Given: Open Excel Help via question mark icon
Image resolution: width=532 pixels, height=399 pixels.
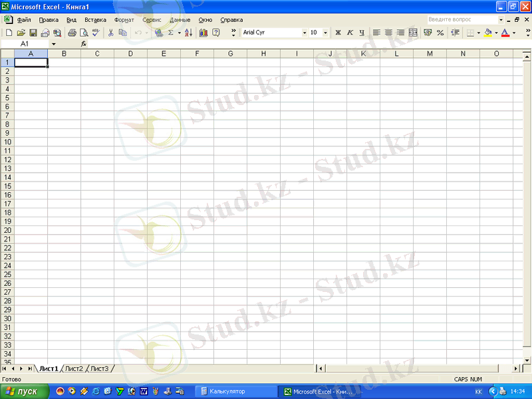Looking at the screenshot, I should (x=215, y=33).
